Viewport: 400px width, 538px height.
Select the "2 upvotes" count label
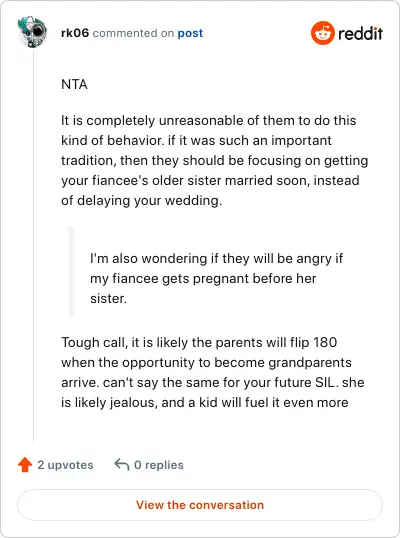pos(65,465)
